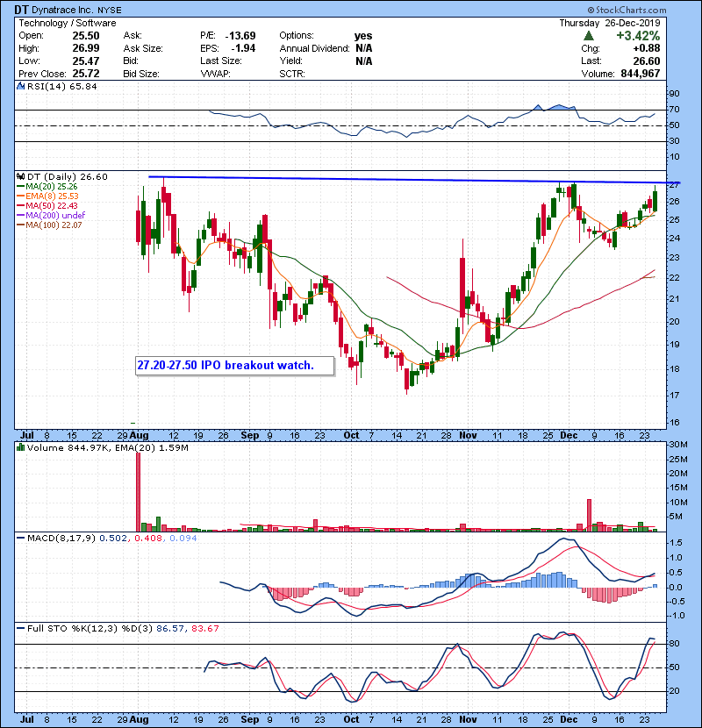702x728 pixels.
Task: Click the EMA(8) 25.53 legend entry
Action: (48, 196)
